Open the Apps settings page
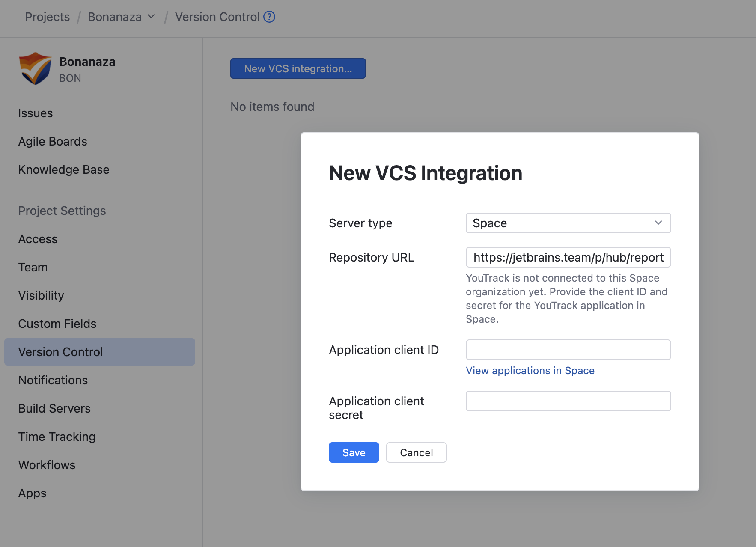This screenshot has width=756, height=547. (32, 493)
